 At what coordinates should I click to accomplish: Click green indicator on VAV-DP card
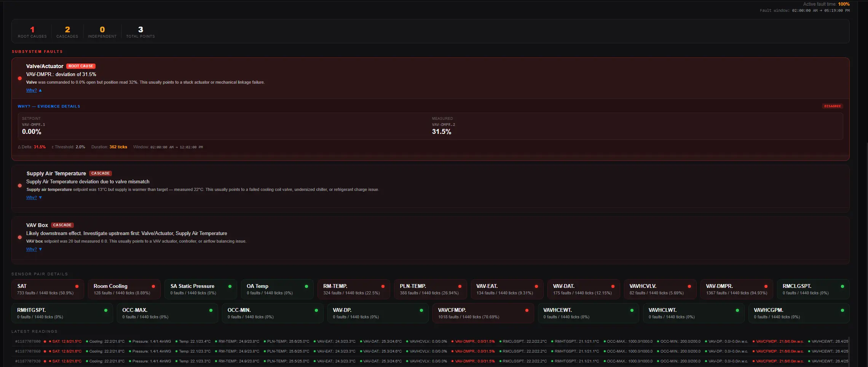[421, 310]
